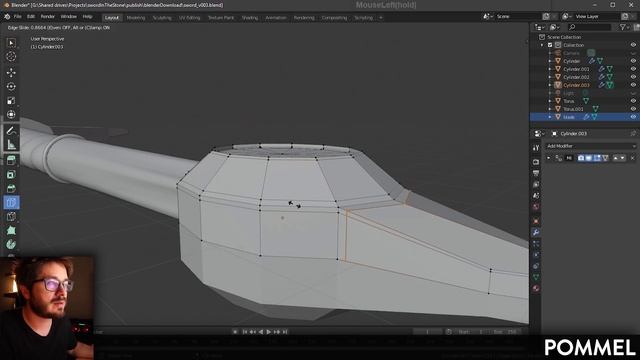Open the Edit menu
This screenshot has height=360, width=640.
(x=31, y=17)
